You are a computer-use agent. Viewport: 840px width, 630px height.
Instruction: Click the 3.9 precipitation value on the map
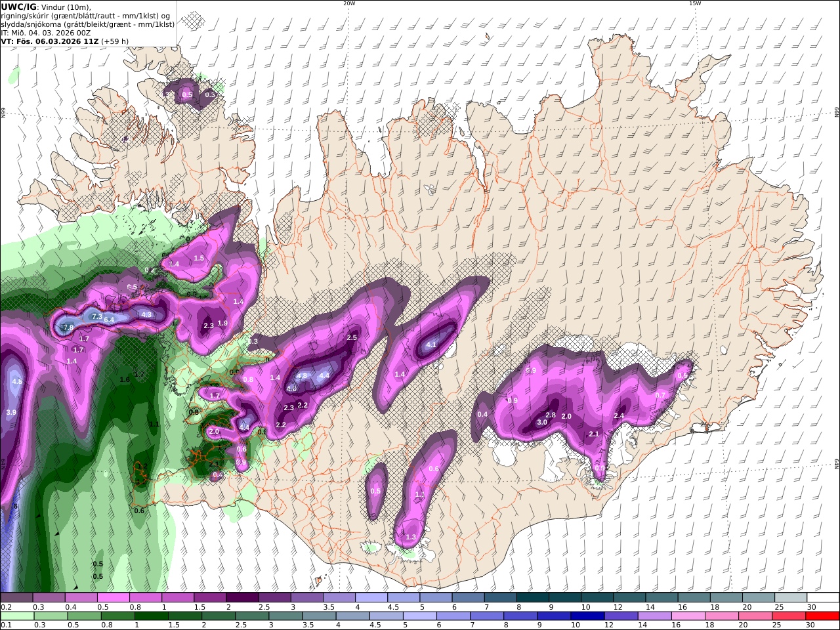(11, 412)
